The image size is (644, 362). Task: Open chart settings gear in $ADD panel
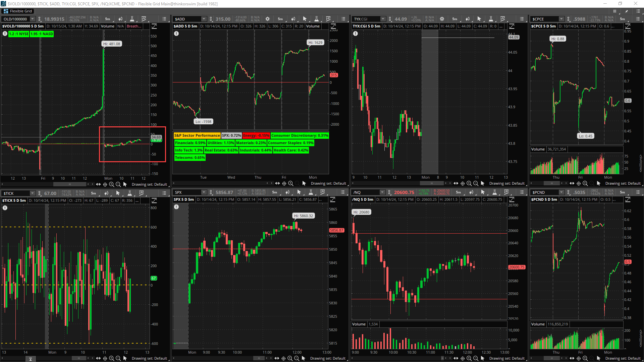tap(267, 19)
